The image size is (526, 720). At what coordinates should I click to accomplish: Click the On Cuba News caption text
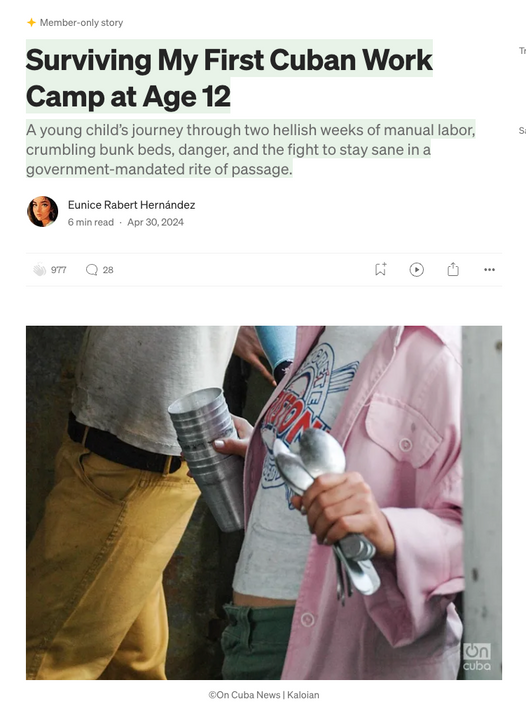(x=263, y=695)
